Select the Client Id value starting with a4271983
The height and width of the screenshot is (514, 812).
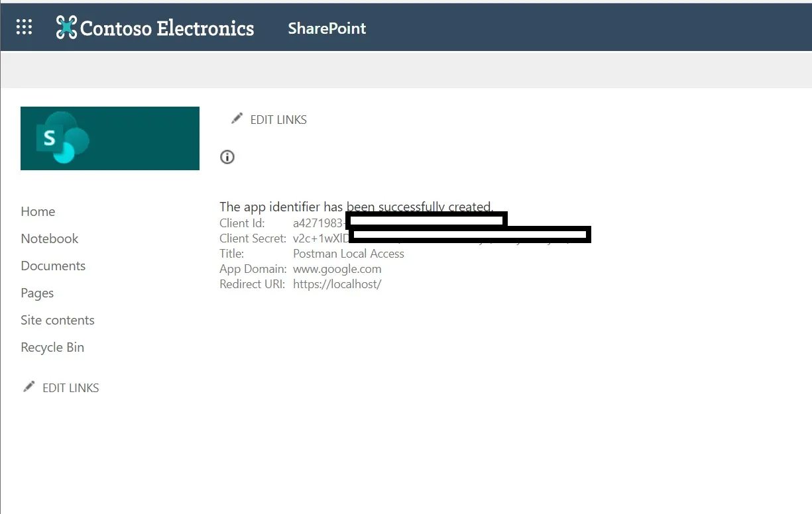(x=319, y=223)
